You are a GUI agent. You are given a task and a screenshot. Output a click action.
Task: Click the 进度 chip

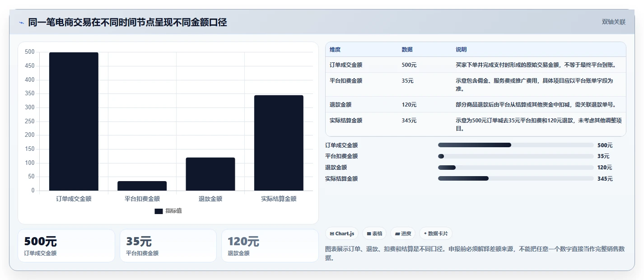coord(403,233)
